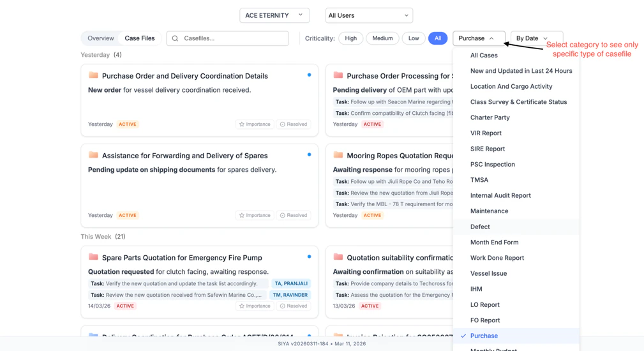This screenshot has height=351, width=644.
Task: Select the All criticality filter
Action: tap(438, 38)
